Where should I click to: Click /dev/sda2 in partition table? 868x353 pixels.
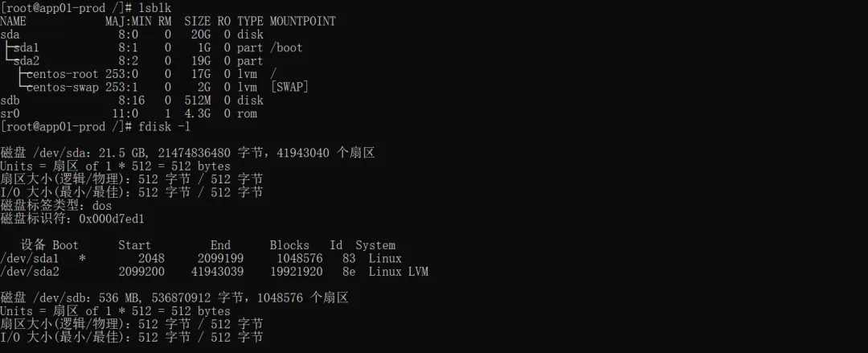[x=30, y=272]
